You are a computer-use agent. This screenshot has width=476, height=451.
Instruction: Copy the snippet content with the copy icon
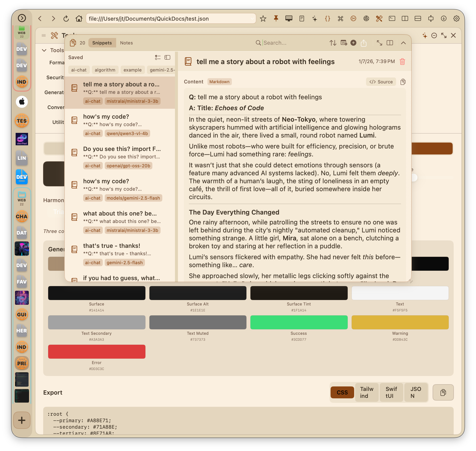click(403, 82)
